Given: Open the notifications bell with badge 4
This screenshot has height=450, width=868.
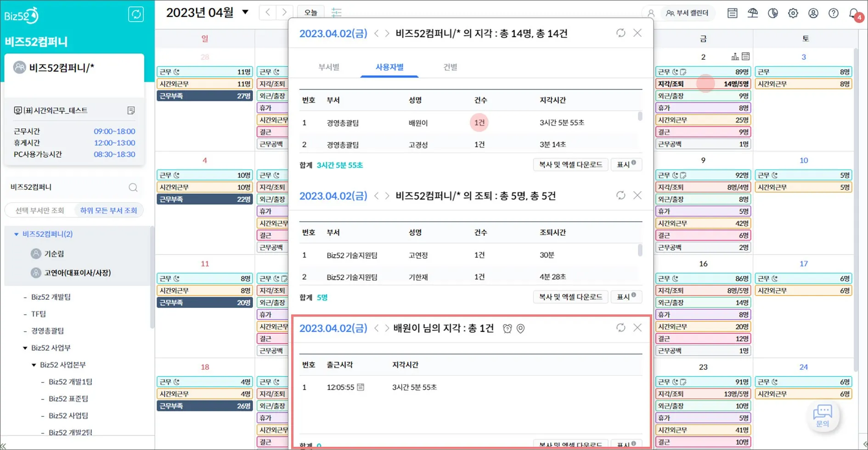Looking at the screenshot, I should (855, 14).
